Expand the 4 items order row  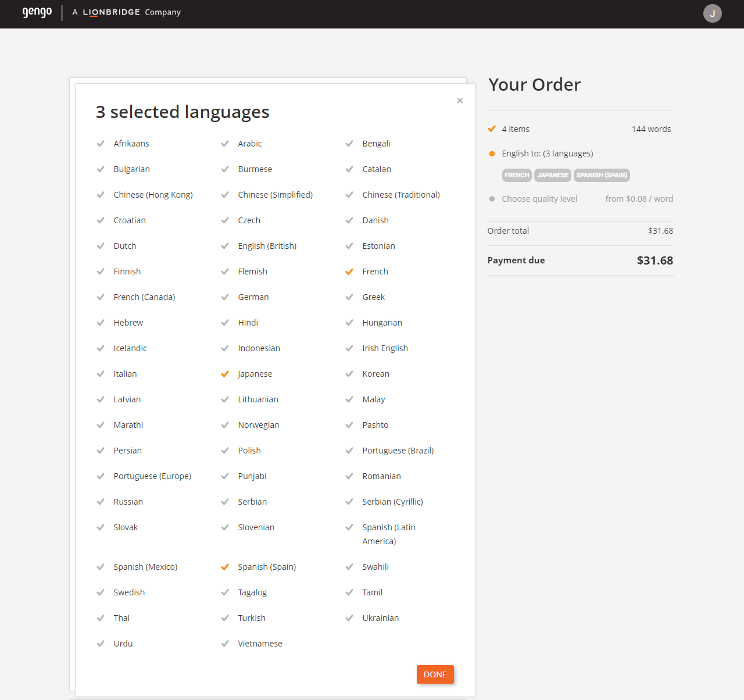point(516,128)
